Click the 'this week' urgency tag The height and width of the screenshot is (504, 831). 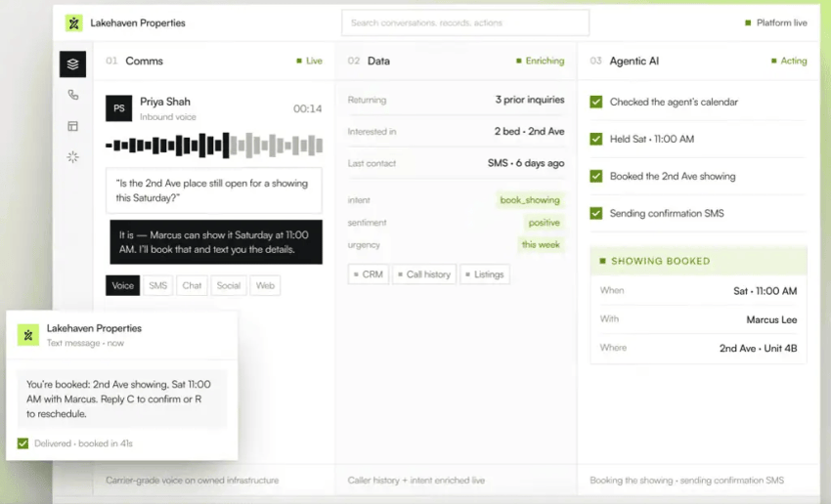[541, 244]
